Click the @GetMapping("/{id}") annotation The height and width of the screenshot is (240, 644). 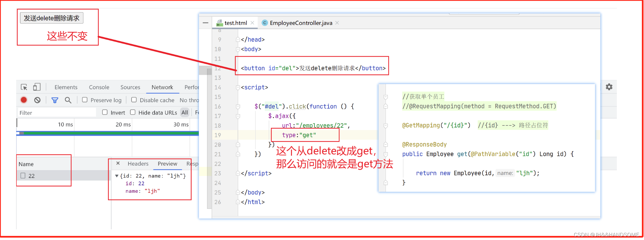pyautogui.click(x=436, y=125)
